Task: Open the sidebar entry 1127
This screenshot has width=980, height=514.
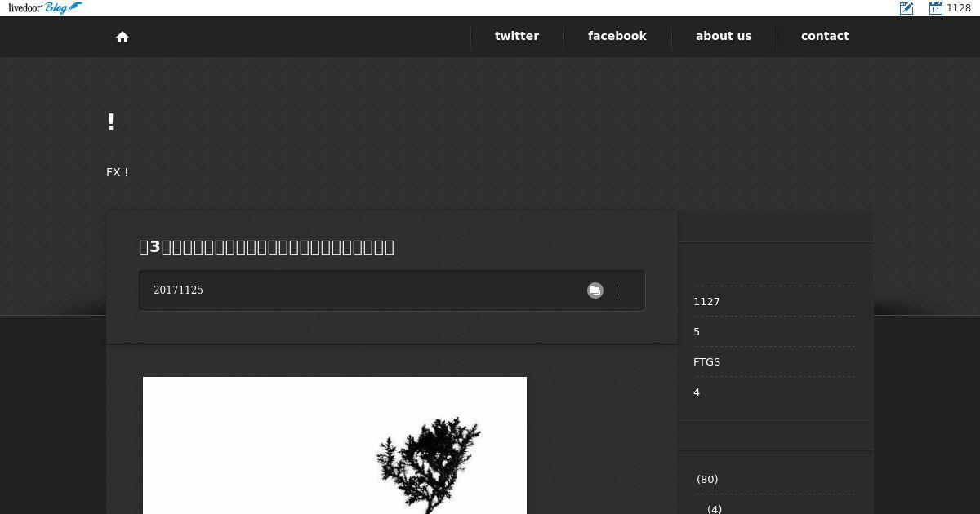Action: pyautogui.click(x=706, y=301)
